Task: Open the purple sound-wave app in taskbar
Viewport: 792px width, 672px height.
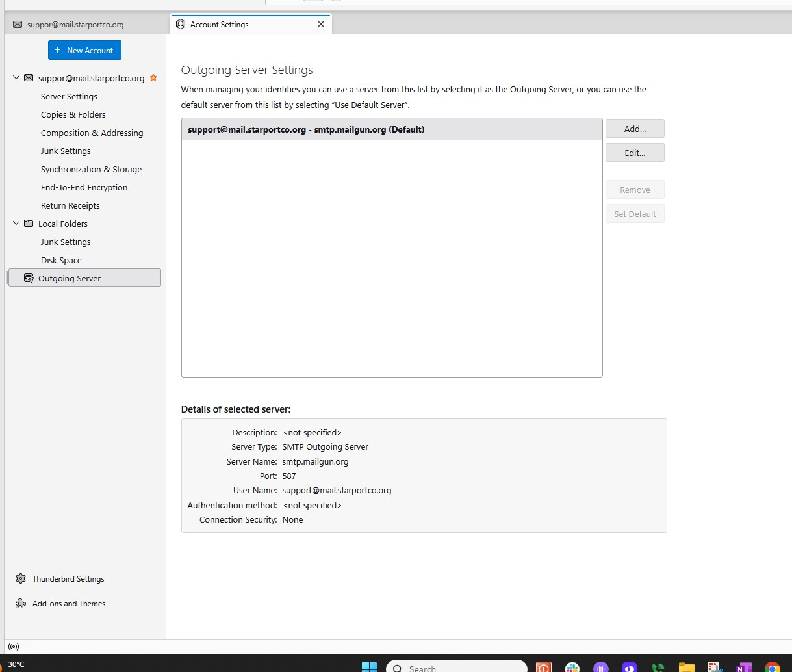Action: click(601, 667)
